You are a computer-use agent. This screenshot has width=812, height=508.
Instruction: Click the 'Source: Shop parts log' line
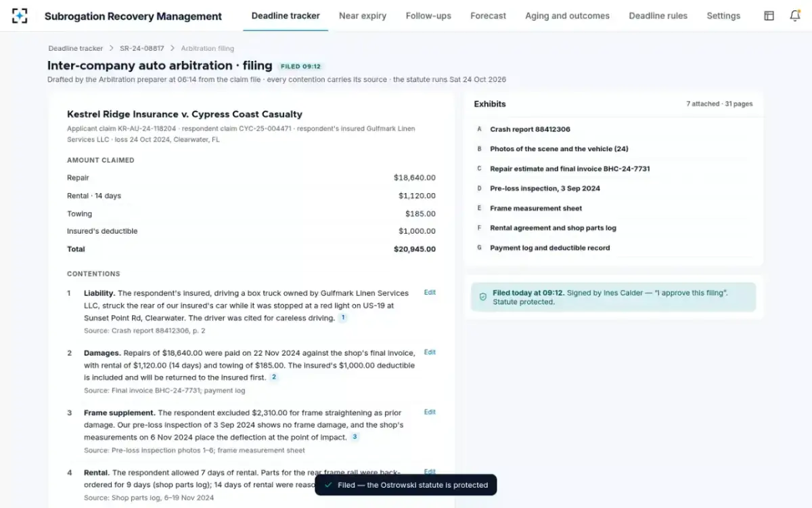pyautogui.click(x=149, y=498)
